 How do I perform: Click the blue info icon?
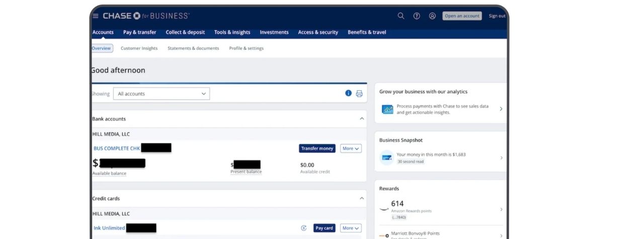point(348,93)
